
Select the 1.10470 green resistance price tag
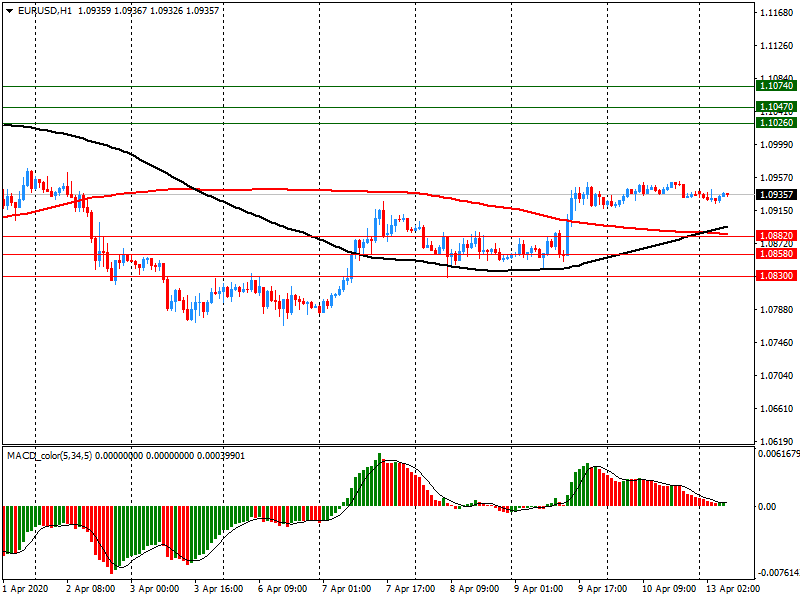(x=776, y=107)
